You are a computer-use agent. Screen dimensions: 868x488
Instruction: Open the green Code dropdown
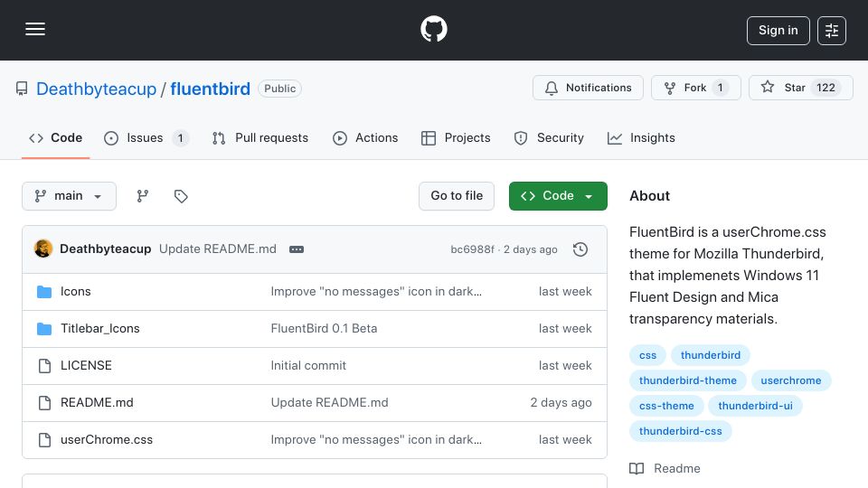[x=558, y=196]
